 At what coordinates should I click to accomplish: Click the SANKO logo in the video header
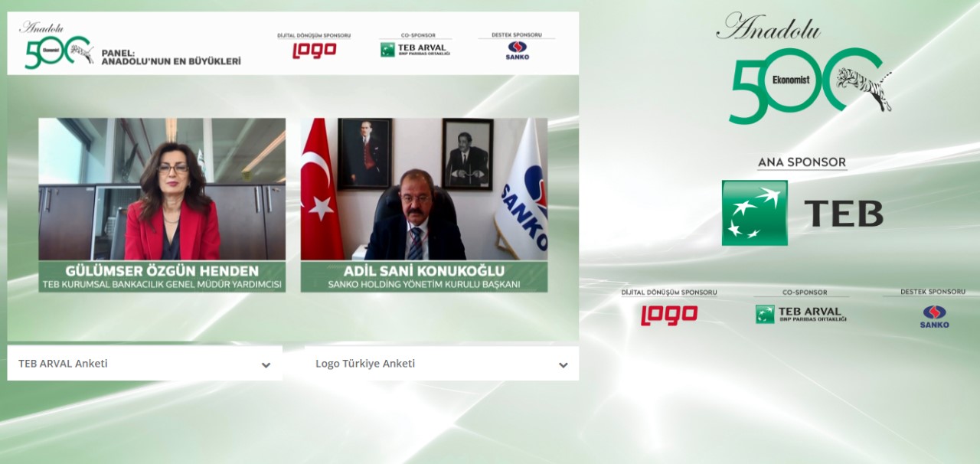pyautogui.click(x=517, y=51)
